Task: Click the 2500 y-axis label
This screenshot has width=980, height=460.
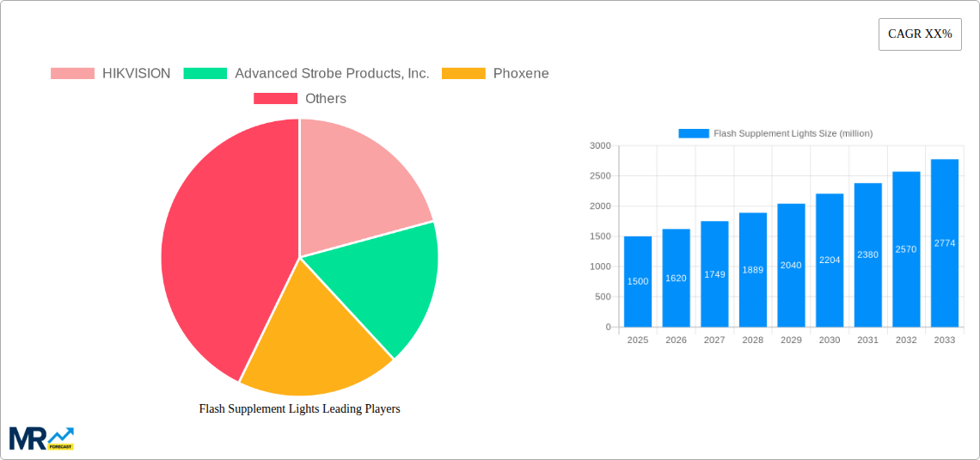Action: (600, 176)
